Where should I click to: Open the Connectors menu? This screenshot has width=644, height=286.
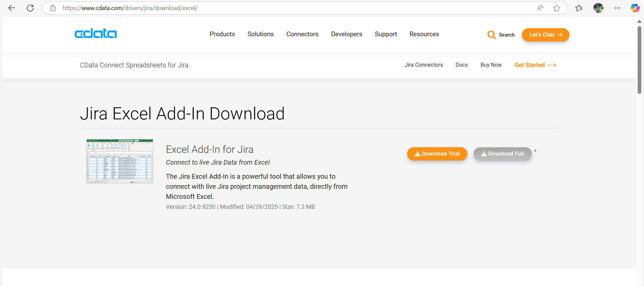302,34
